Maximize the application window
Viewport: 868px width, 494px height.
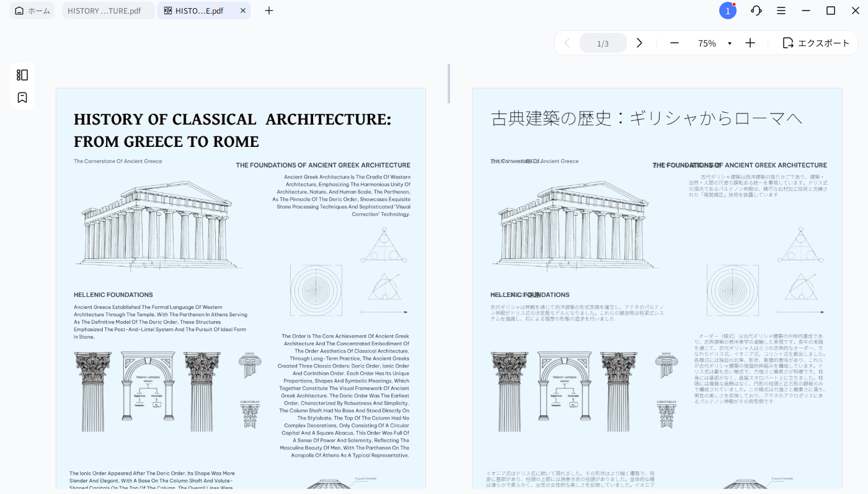tap(831, 11)
